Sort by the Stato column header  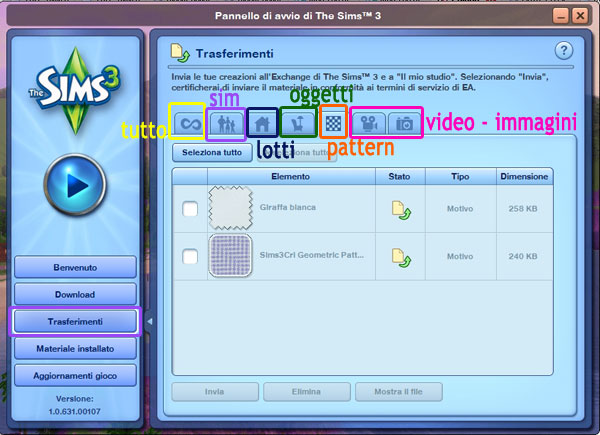pyautogui.click(x=400, y=176)
